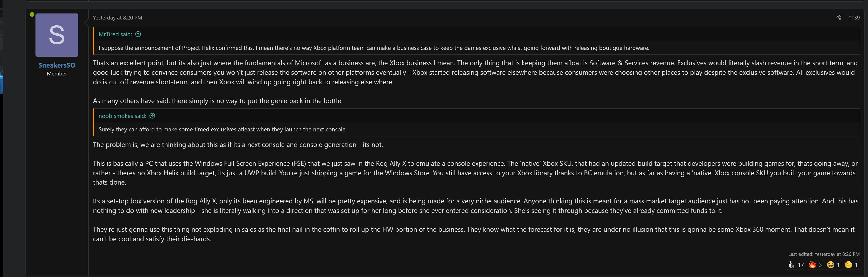Click the laughing tears reaction emoji
The height and width of the screenshot is (277, 868).
click(x=831, y=265)
